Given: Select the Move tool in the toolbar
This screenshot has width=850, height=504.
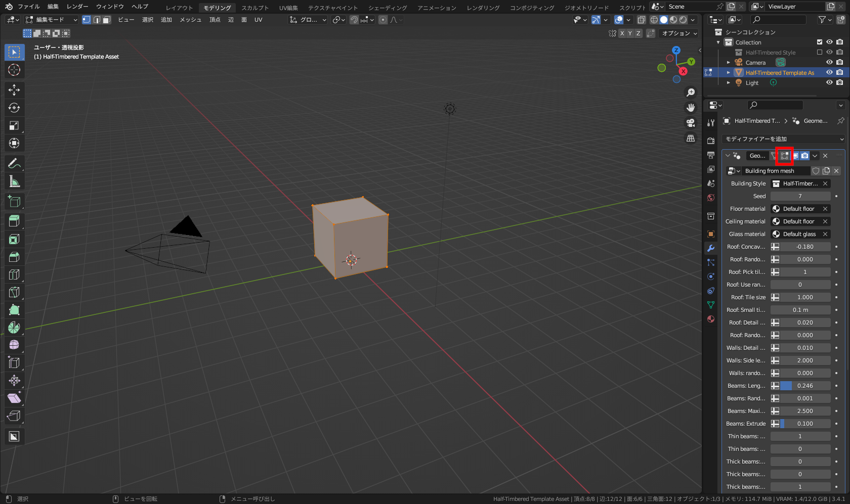Looking at the screenshot, I should [x=14, y=90].
